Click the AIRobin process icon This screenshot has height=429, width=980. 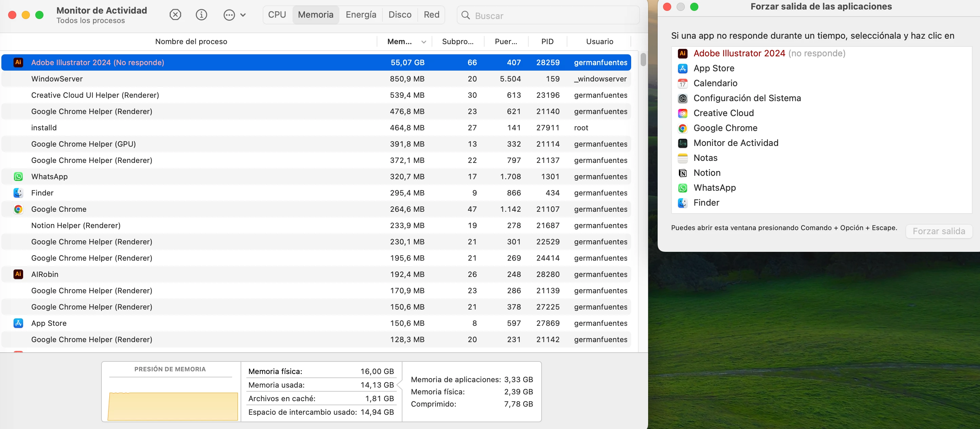pos(18,274)
